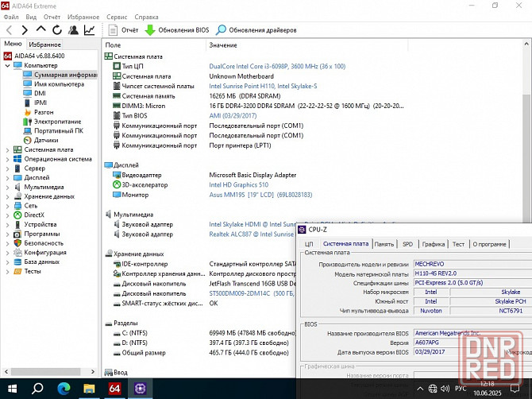Open the Избранное menu in menu bar
Screen dimensions: 532x399
pos(83,17)
